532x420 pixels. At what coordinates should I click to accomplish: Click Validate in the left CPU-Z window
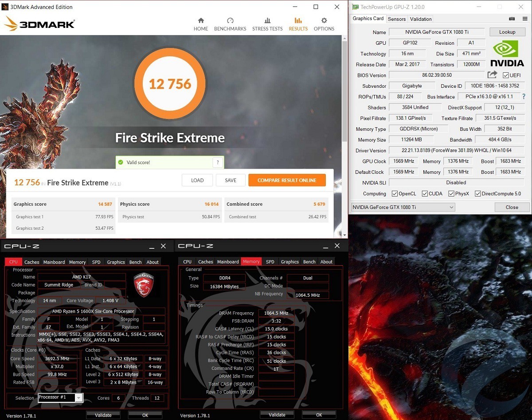click(103, 415)
